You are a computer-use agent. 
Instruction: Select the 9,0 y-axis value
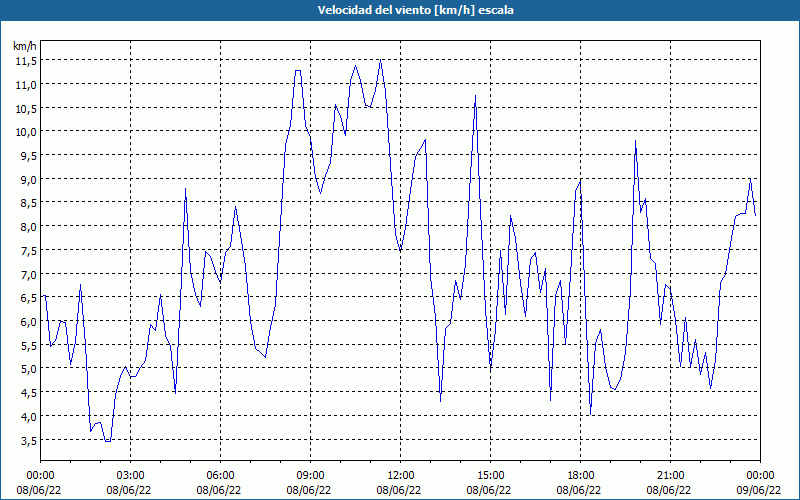[x=28, y=180]
